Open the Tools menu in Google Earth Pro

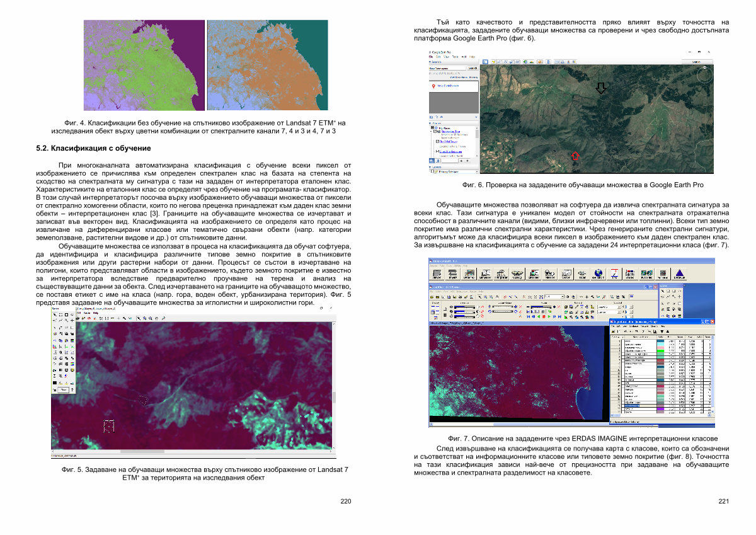pyautogui.click(x=454, y=57)
